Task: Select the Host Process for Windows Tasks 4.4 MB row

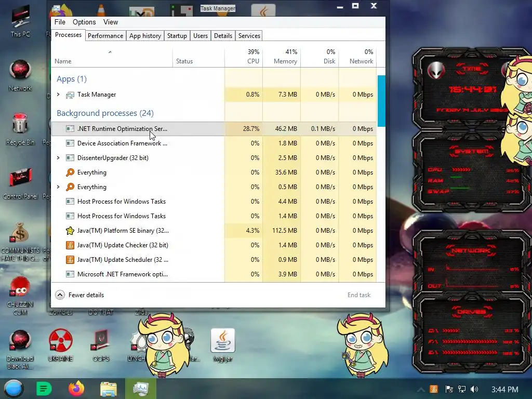Action: coord(214,202)
